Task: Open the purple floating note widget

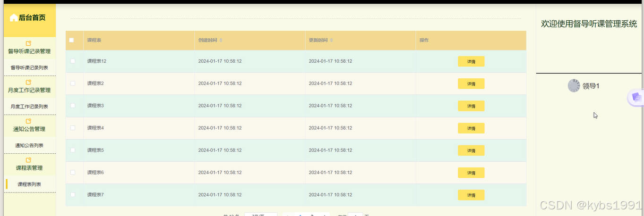Action: 636,97
